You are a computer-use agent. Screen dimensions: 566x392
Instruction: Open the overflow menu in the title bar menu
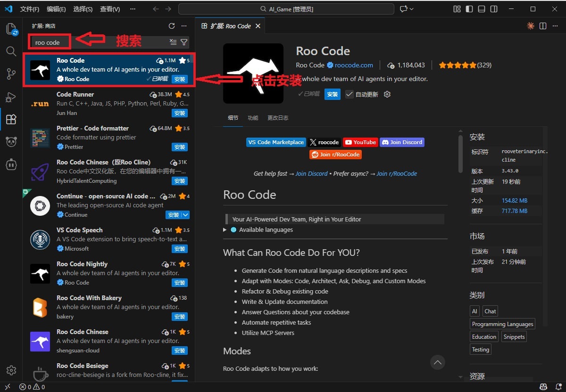[133, 9]
